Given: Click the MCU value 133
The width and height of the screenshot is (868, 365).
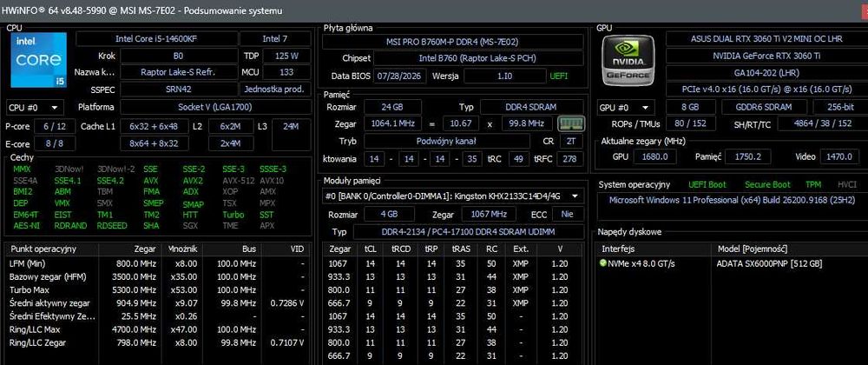Looking at the screenshot, I should point(286,72).
